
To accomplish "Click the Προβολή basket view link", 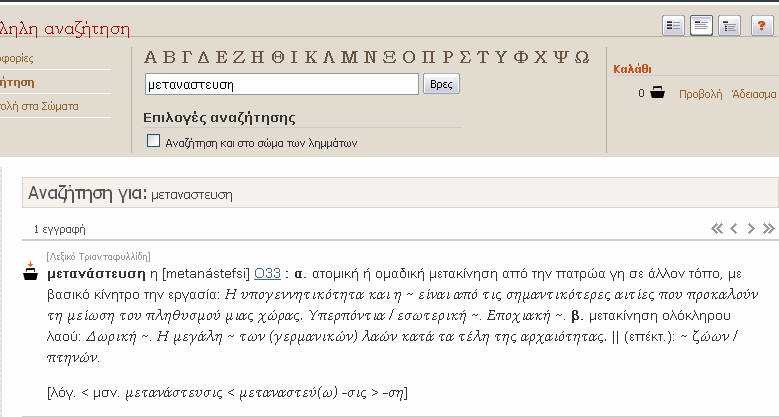I will click(701, 94).
